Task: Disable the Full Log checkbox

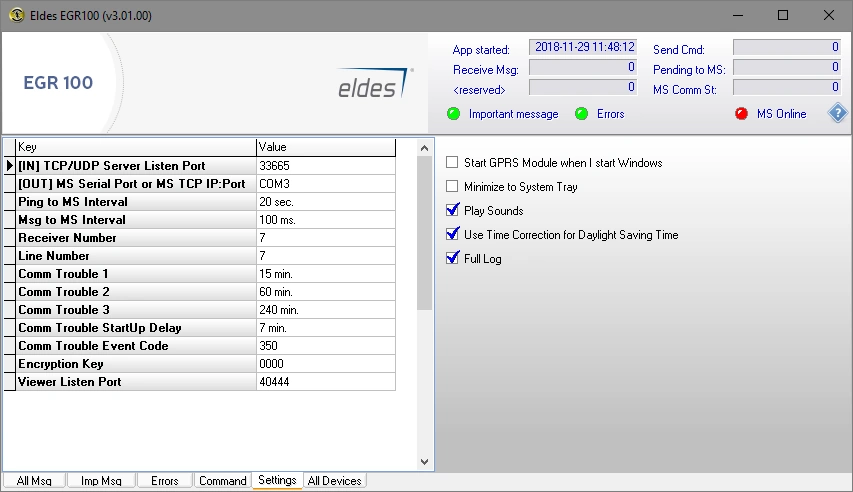Action: [452, 258]
